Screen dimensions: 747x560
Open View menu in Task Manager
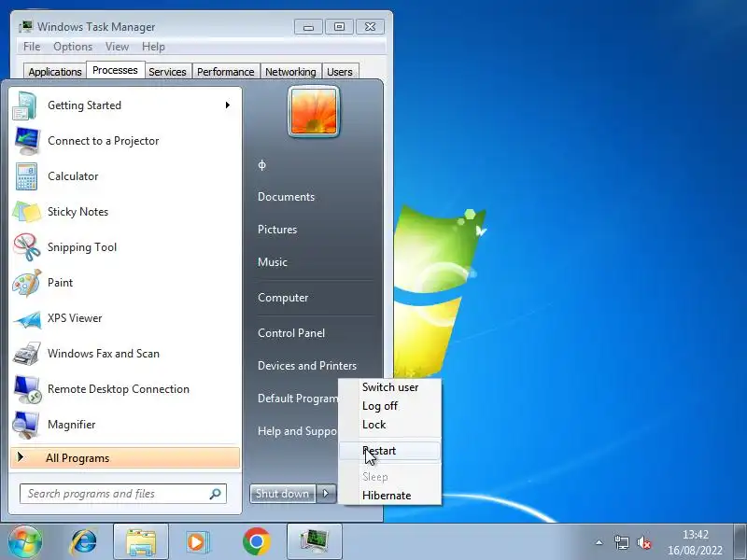[118, 47]
